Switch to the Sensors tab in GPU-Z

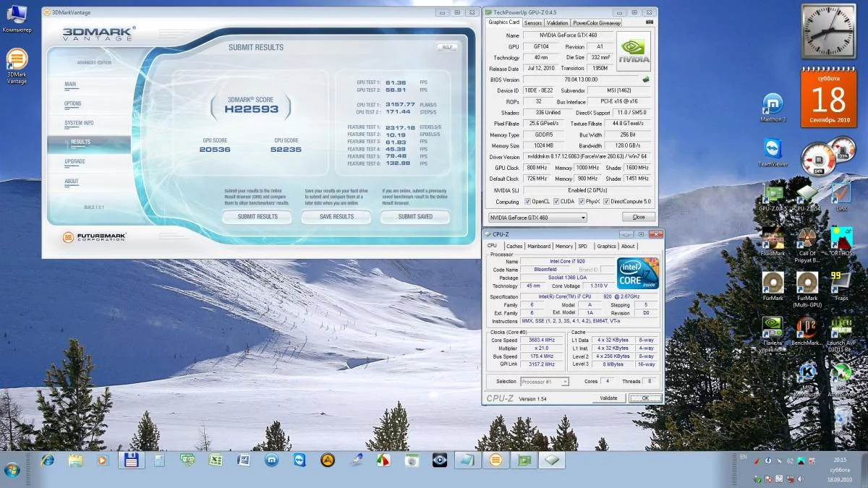click(x=532, y=23)
